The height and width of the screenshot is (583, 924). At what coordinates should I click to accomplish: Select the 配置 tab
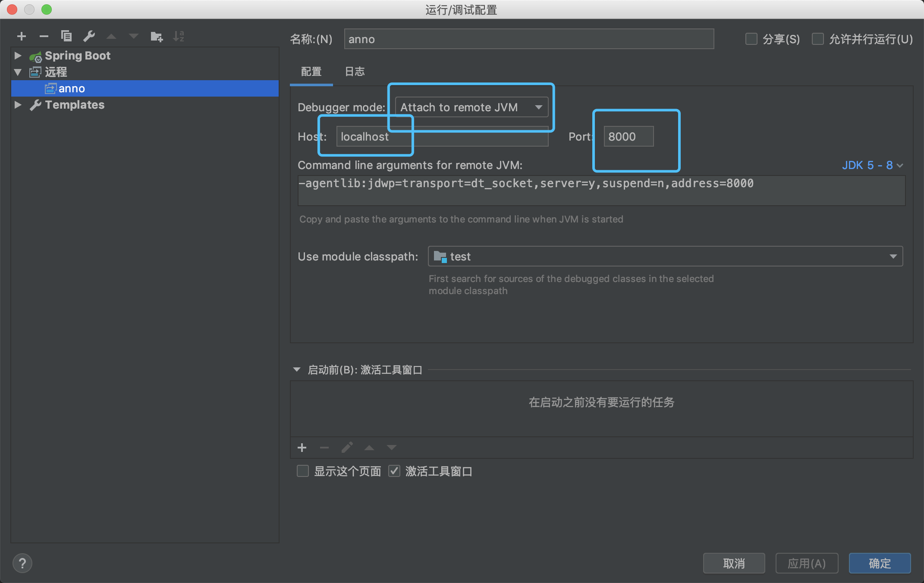point(311,72)
